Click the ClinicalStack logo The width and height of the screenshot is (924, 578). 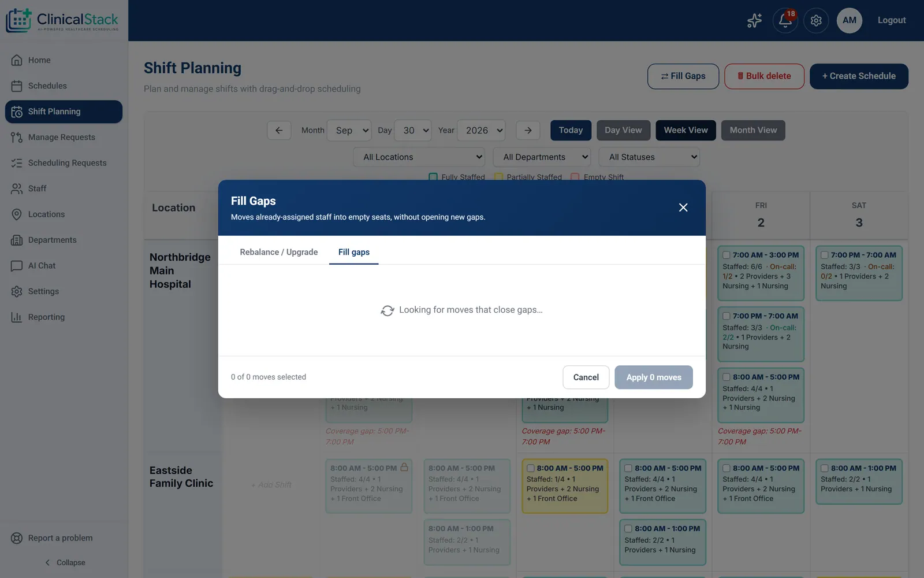62,20
